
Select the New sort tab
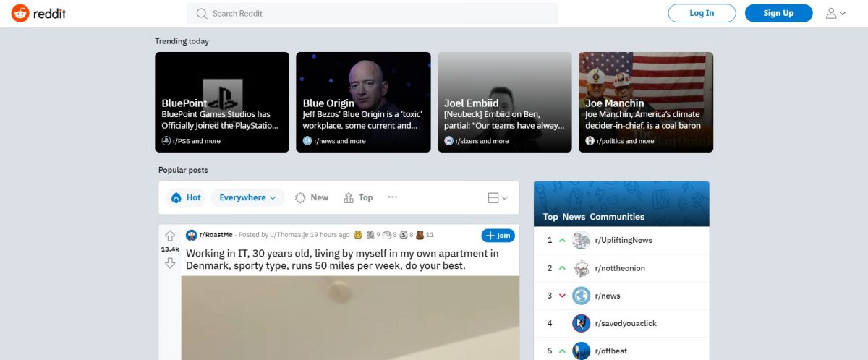pyautogui.click(x=312, y=197)
